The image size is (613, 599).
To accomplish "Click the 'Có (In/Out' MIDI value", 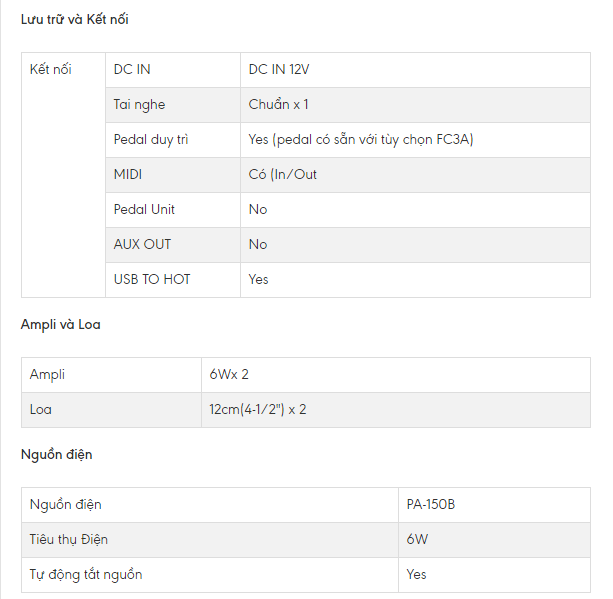I will (284, 175).
